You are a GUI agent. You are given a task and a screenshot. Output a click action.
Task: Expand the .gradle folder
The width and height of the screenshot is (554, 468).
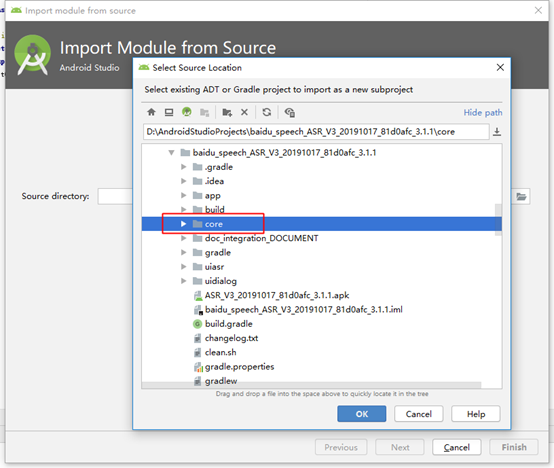pyautogui.click(x=183, y=167)
